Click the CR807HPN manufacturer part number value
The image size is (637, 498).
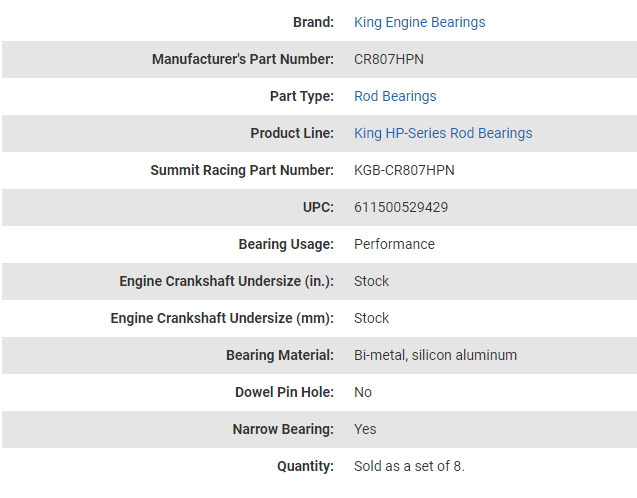[x=389, y=59]
